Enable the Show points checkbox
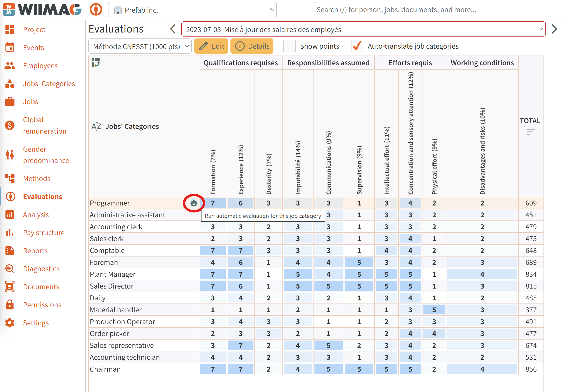The height and width of the screenshot is (392, 562). tap(289, 46)
